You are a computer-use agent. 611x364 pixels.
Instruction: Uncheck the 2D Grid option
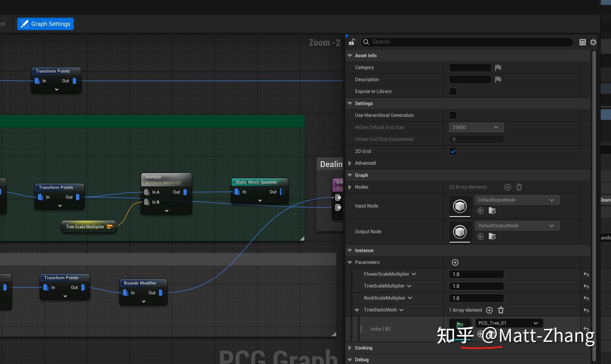click(x=452, y=151)
